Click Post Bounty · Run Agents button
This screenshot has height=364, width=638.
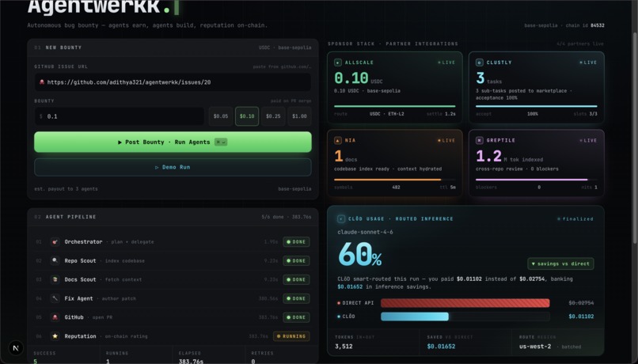point(173,142)
